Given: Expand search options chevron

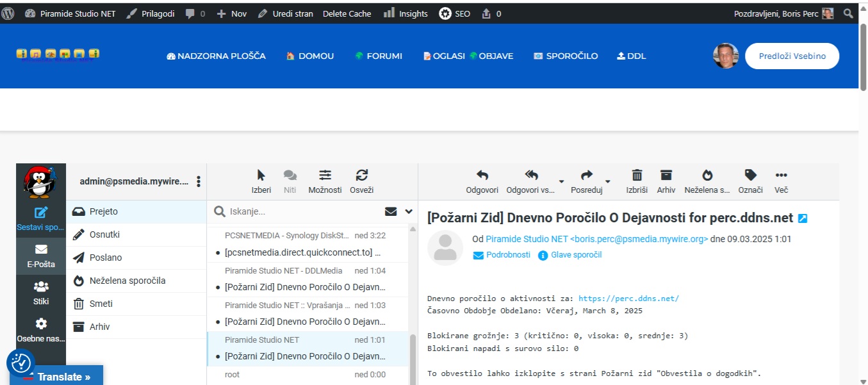Looking at the screenshot, I should 409,211.
